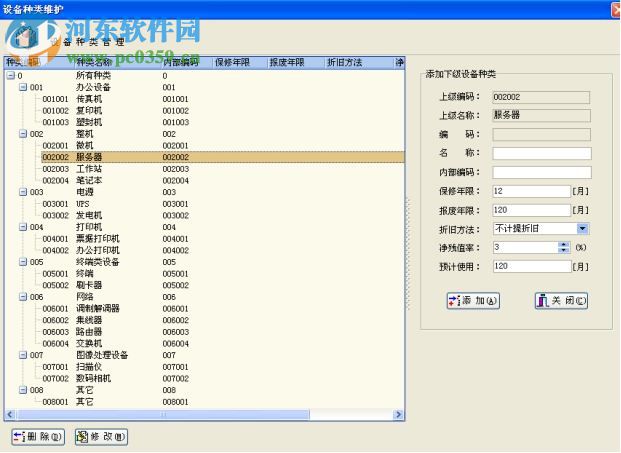621x453 pixels.
Task: Click the 修改(M) modify button
Action: pyautogui.click(x=101, y=437)
